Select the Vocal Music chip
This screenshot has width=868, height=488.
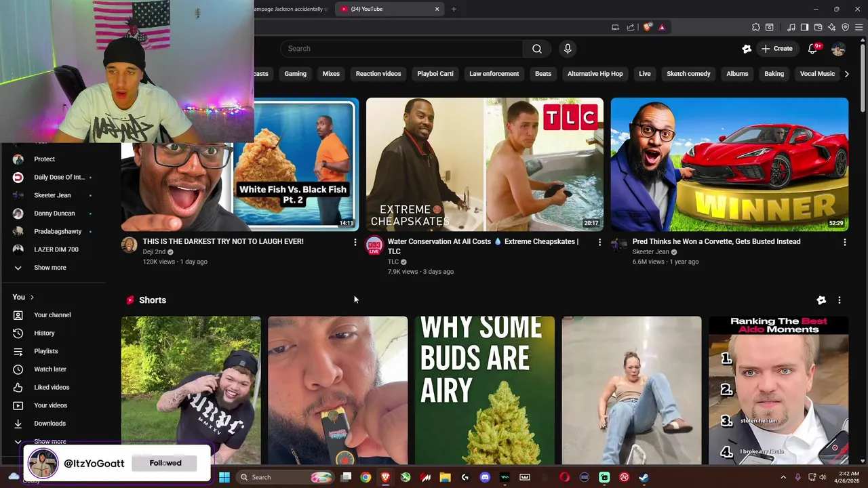[817, 74]
